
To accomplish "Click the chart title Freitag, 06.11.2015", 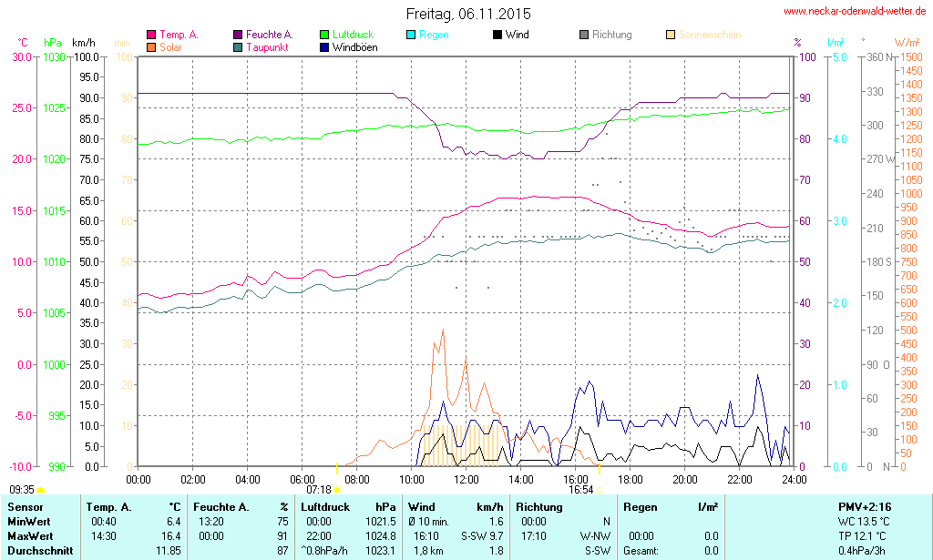I will pos(468,15).
